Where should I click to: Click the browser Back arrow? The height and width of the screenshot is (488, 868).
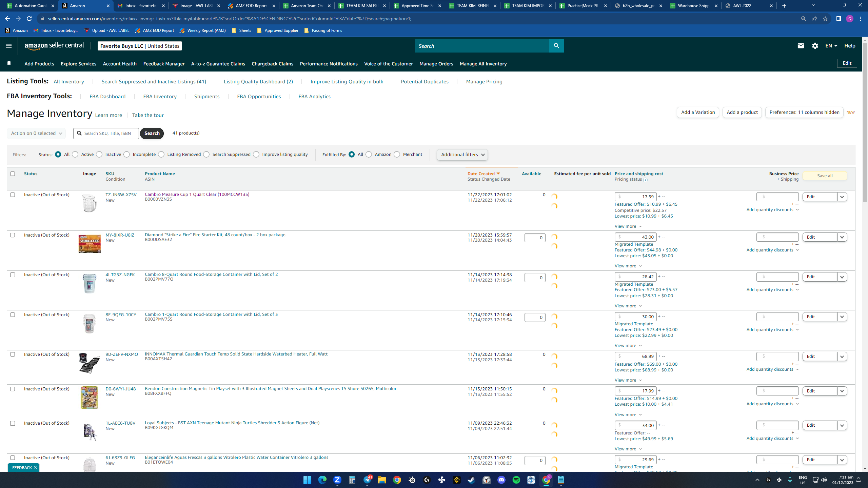(7, 19)
